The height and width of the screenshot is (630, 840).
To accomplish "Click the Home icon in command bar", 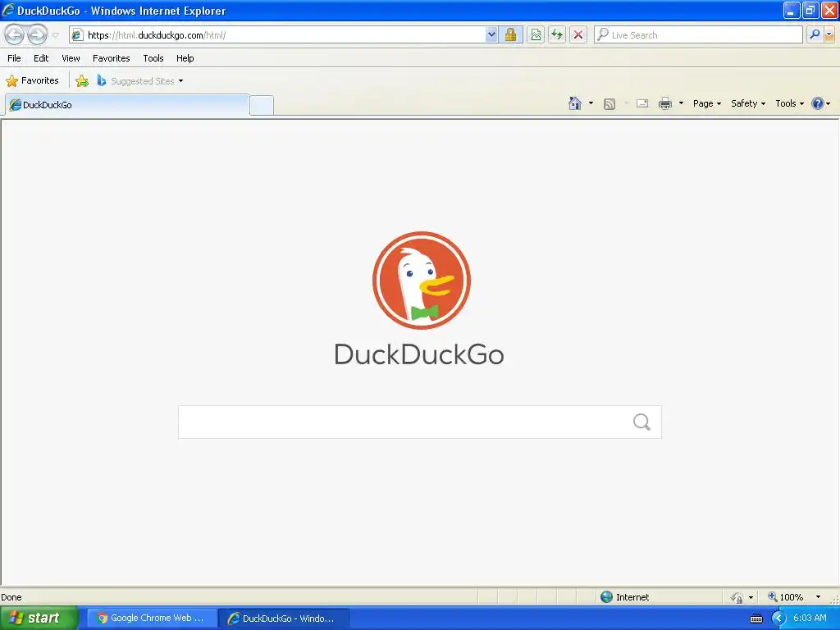I will pos(575,103).
